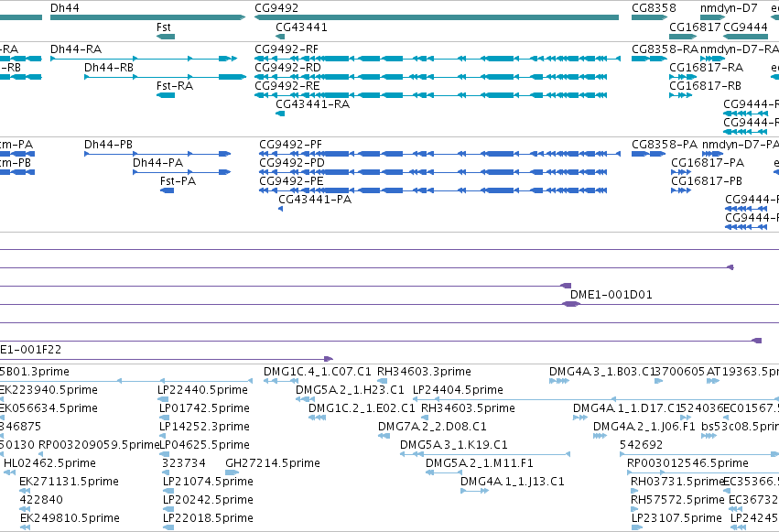Click EST HL02462.5prime label

click(49, 463)
